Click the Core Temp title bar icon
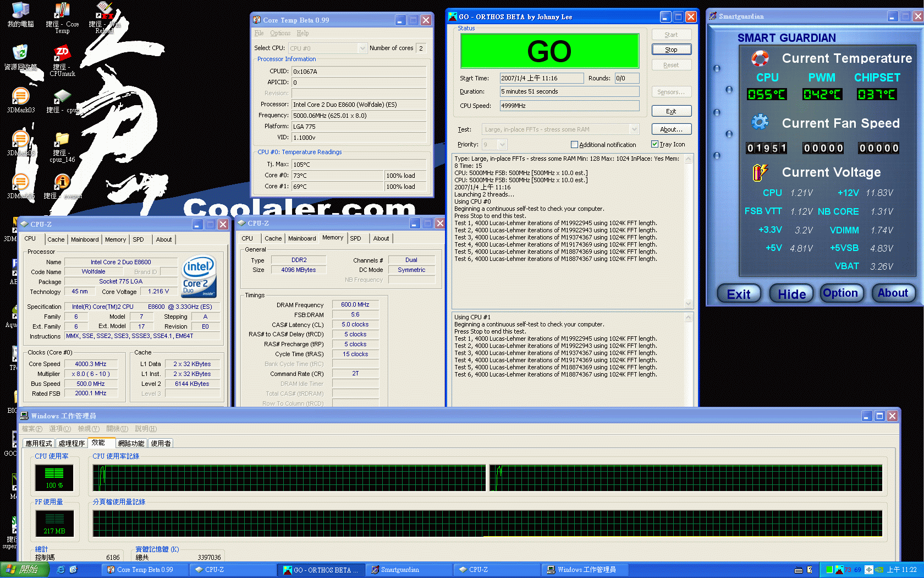The width and height of the screenshot is (924, 578). coord(256,20)
